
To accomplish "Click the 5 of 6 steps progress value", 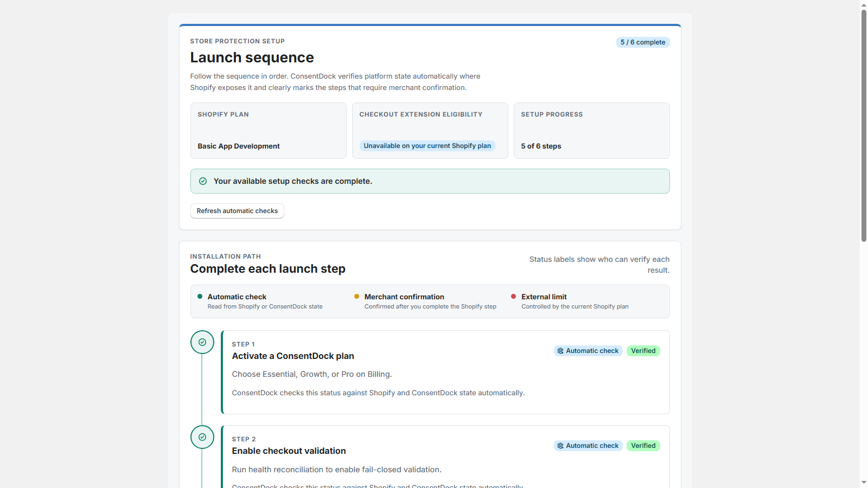I will tap(541, 146).
